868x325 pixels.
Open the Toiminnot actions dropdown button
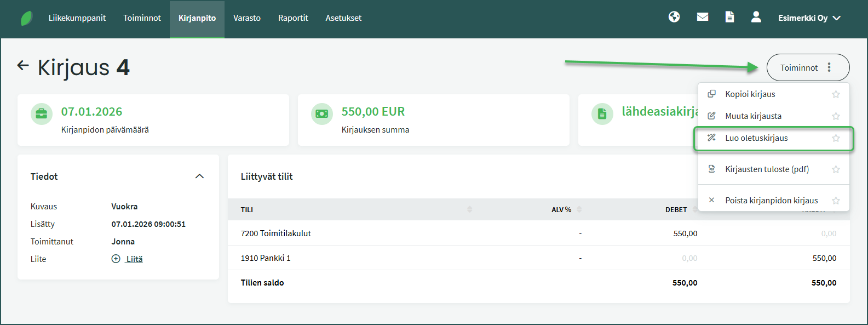tap(808, 68)
